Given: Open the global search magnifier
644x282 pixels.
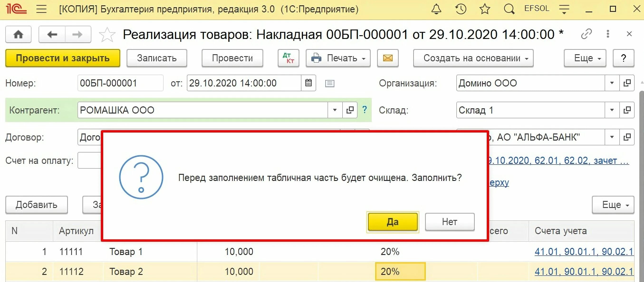Looking at the screenshot, I should 509,9.
